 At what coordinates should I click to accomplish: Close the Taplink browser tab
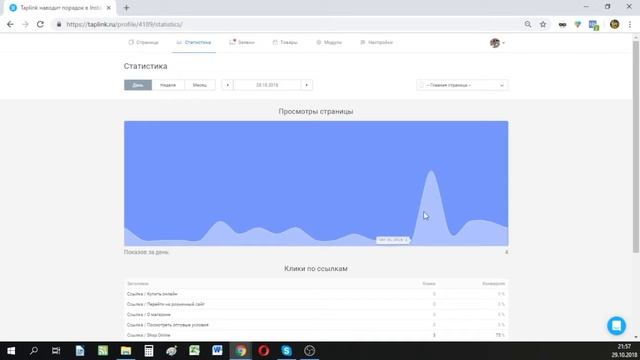[x=109, y=8]
